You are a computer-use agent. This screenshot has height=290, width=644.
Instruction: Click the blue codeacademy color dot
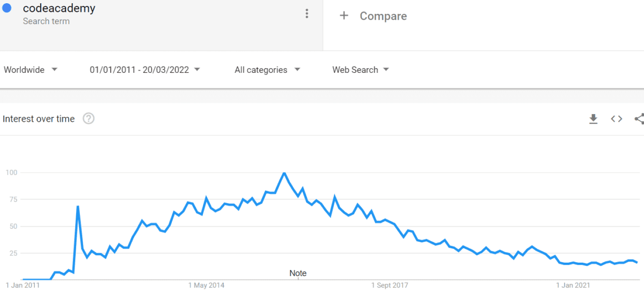(7, 8)
